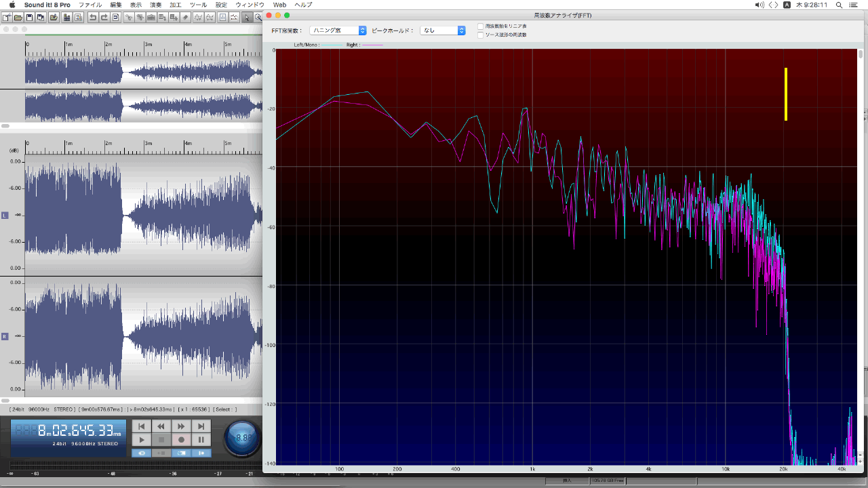Open the Apple menu
This screenshot has width=868, height=488.
coord(12,5)
